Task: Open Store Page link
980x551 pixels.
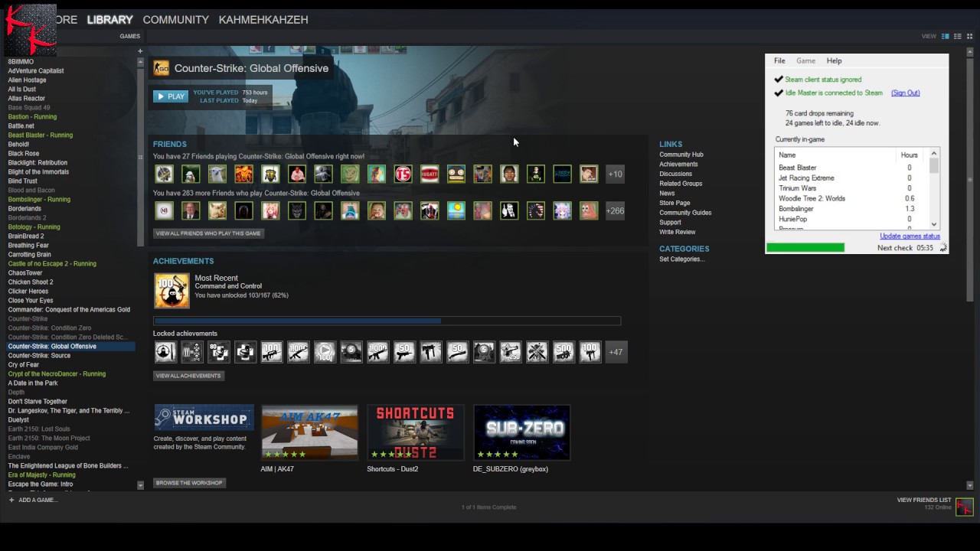Action: click(675, 203)
